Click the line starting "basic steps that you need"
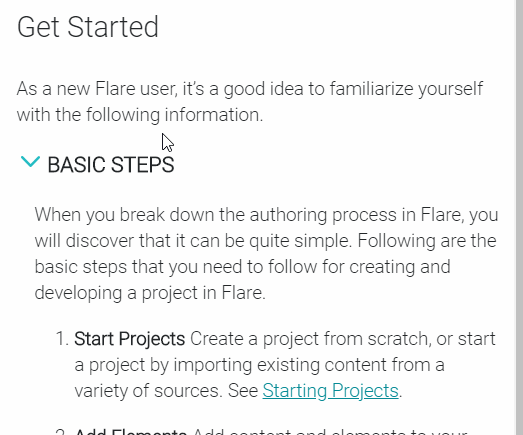This screenshot has height=435, width=523. [242, 267]
